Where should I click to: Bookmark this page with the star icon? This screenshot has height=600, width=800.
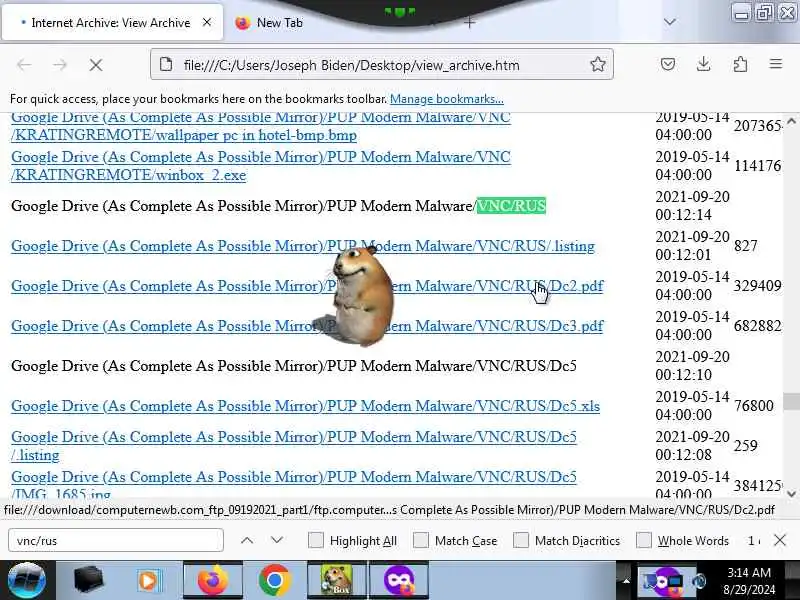(x=597, y=64)
